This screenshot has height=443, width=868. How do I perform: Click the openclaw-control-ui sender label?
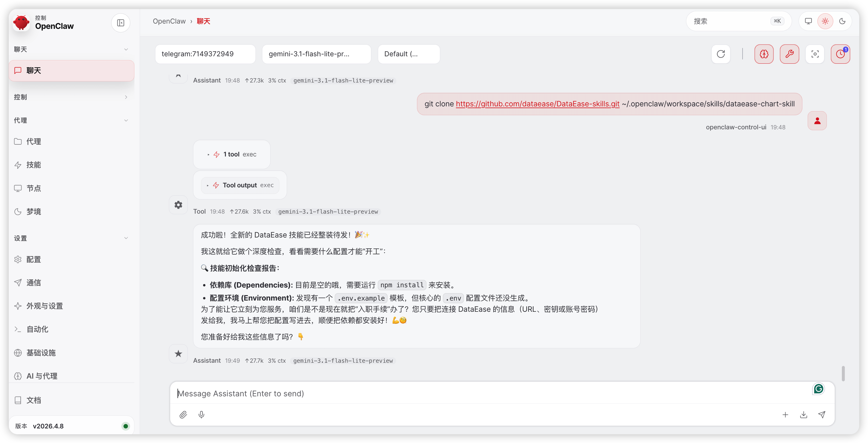[736, 127]
